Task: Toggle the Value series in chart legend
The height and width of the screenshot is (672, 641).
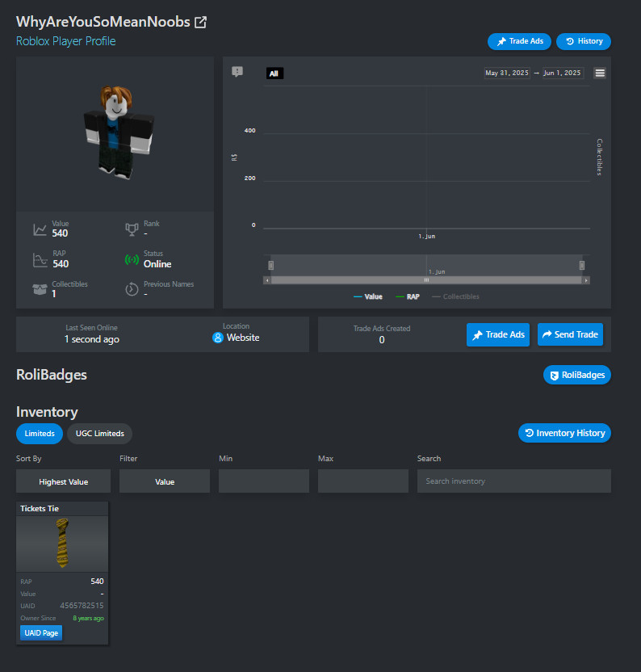Action: click(368, 296)
